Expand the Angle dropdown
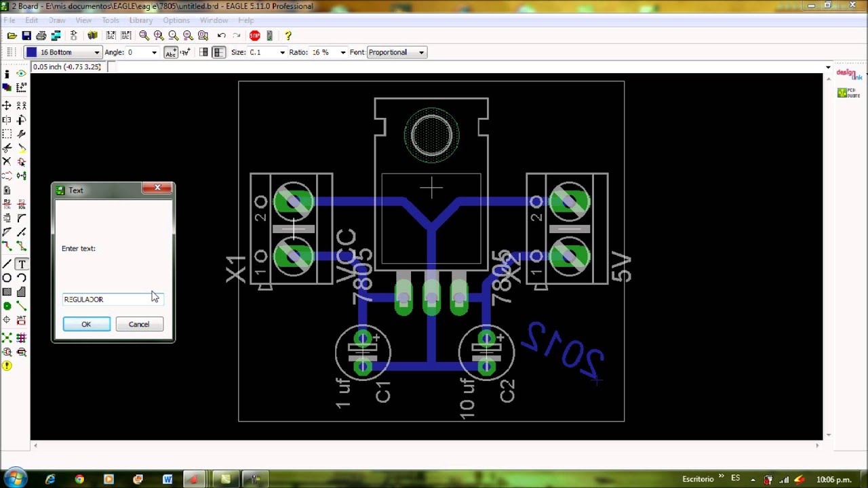Screen dimensions: 868x488 click(154, 52)
